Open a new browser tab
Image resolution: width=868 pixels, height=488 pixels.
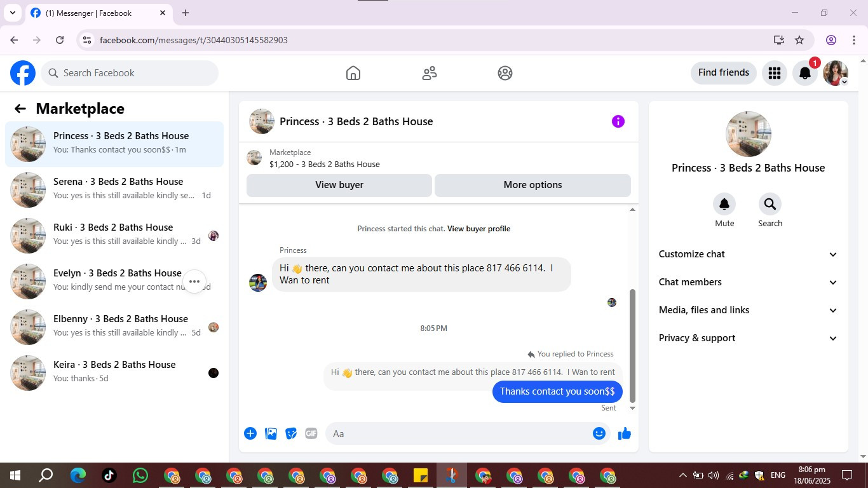pos(186,13)
